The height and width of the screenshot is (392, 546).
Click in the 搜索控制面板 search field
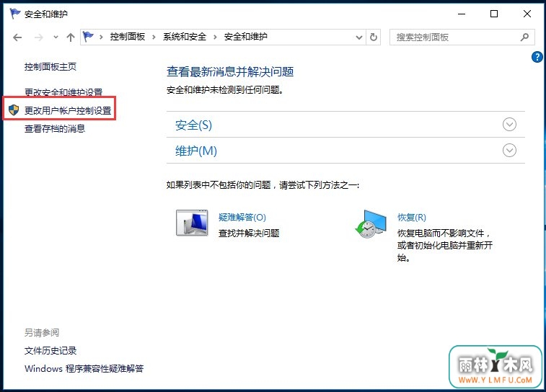click(462, 37)
